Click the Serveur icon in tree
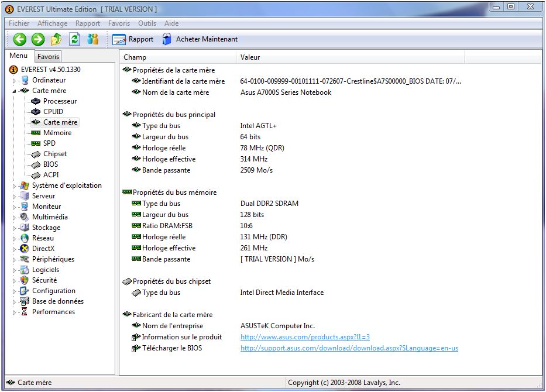Image resolution: width=546 pixels, height=392 pixels. coord(25,196)
